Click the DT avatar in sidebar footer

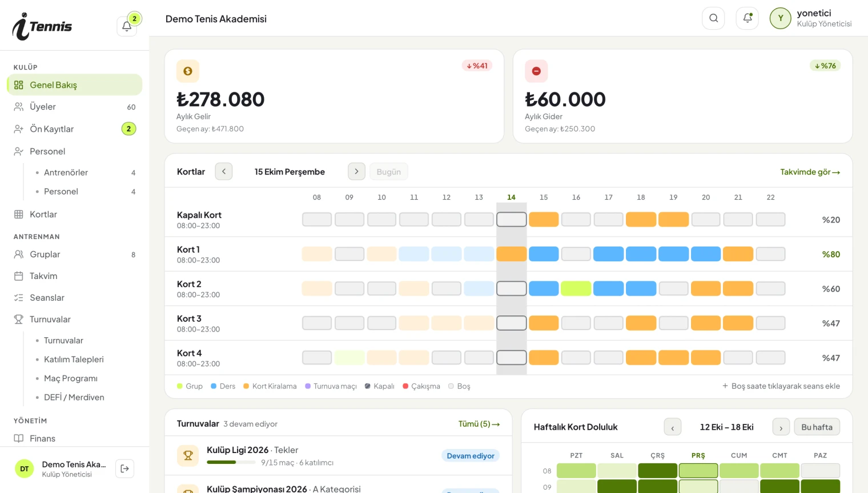[25, 468]
